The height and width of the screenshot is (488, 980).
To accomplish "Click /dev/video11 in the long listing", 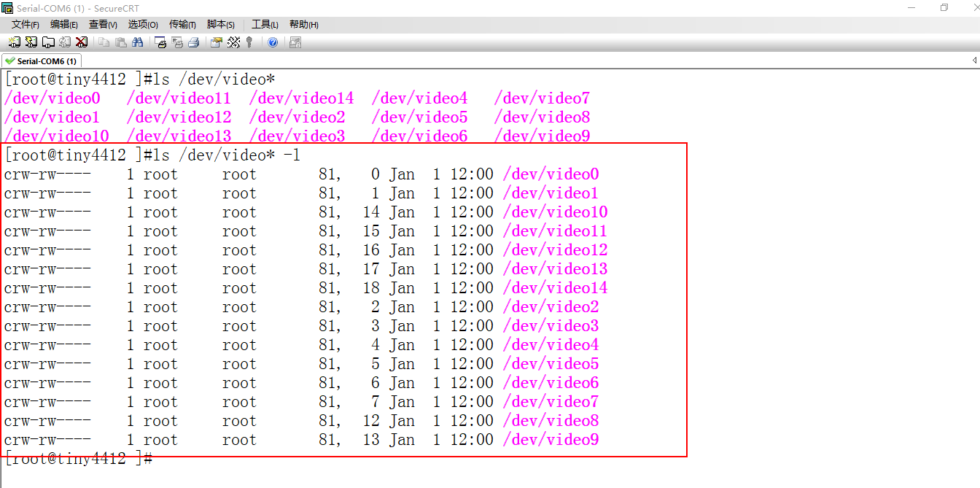I will [x=555, y=231].
